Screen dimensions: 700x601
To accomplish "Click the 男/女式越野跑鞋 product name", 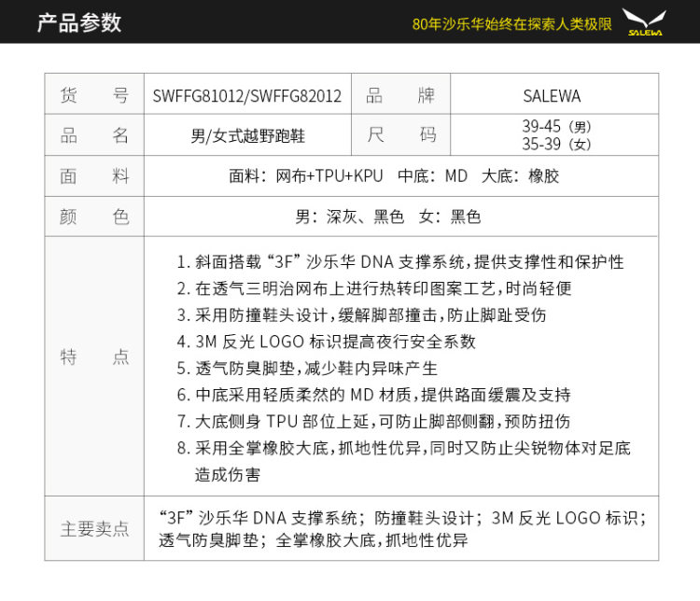I will pyautogui.click(x=247, y=135).
